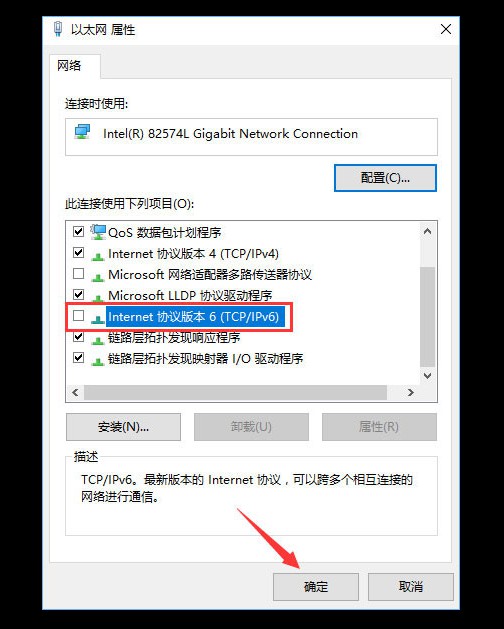The image size is (504, 629).
Task: Click the list's scroll down arrow
Action: coord(427,375)
